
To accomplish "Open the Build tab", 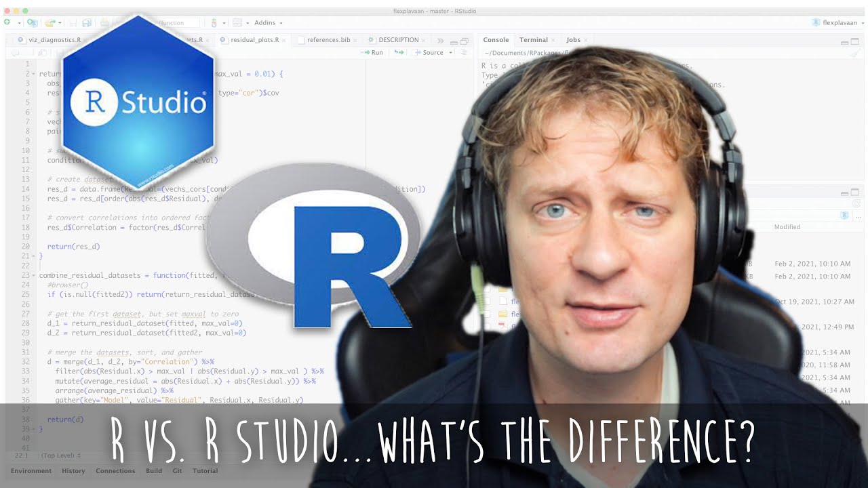I will (x=154, y=471).
